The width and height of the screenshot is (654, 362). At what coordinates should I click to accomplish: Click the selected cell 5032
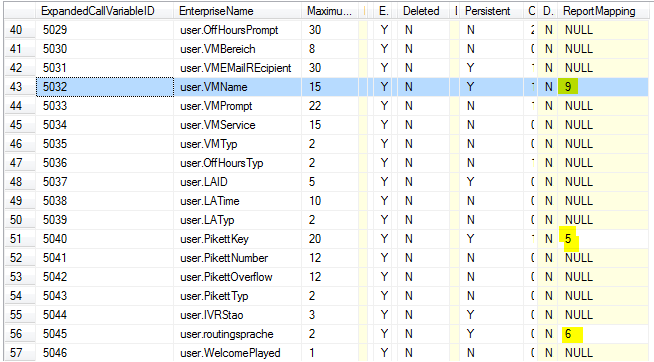pos(104,87)
